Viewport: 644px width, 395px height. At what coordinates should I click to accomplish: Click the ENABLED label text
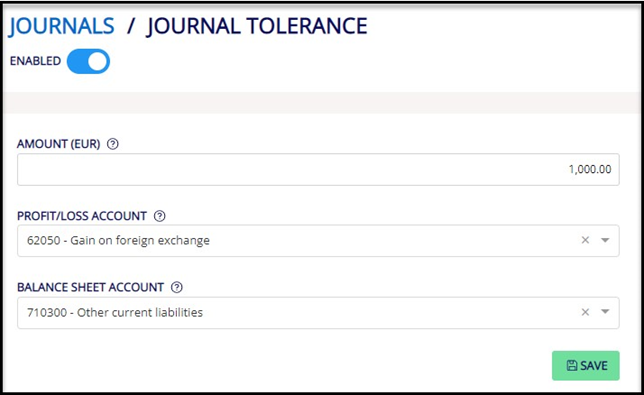click(x=35, y=61)
